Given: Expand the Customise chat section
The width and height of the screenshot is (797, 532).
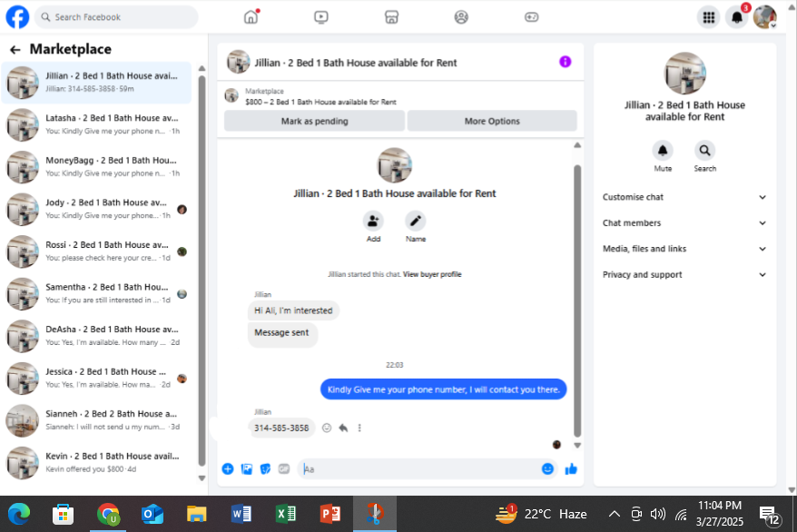Looking at the screenshot, I should coord(684,197).
